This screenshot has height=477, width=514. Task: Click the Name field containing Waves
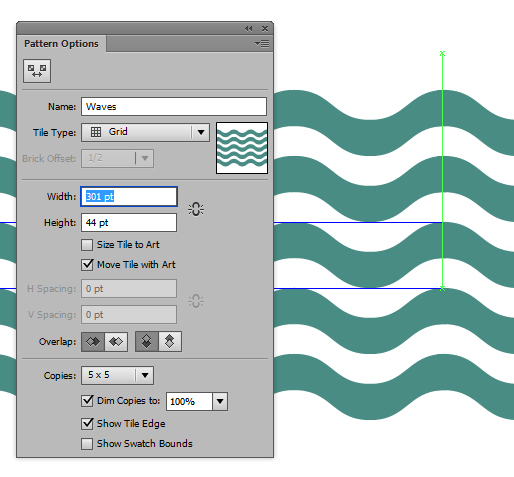[x=174, y=107]
